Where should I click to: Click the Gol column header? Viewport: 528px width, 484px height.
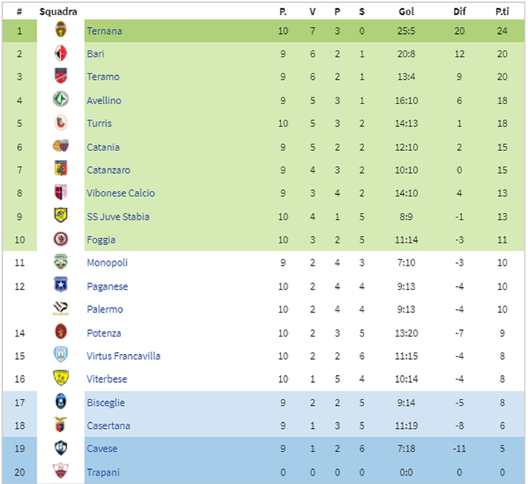click(406, 12)
